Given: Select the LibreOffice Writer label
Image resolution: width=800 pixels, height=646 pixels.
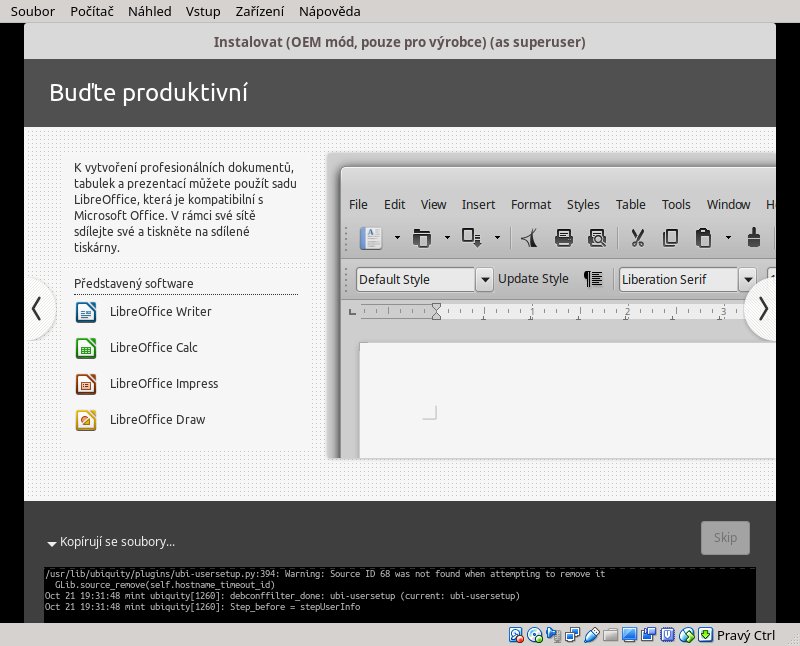Looking at the screenshot, I should tap(160, 311).
